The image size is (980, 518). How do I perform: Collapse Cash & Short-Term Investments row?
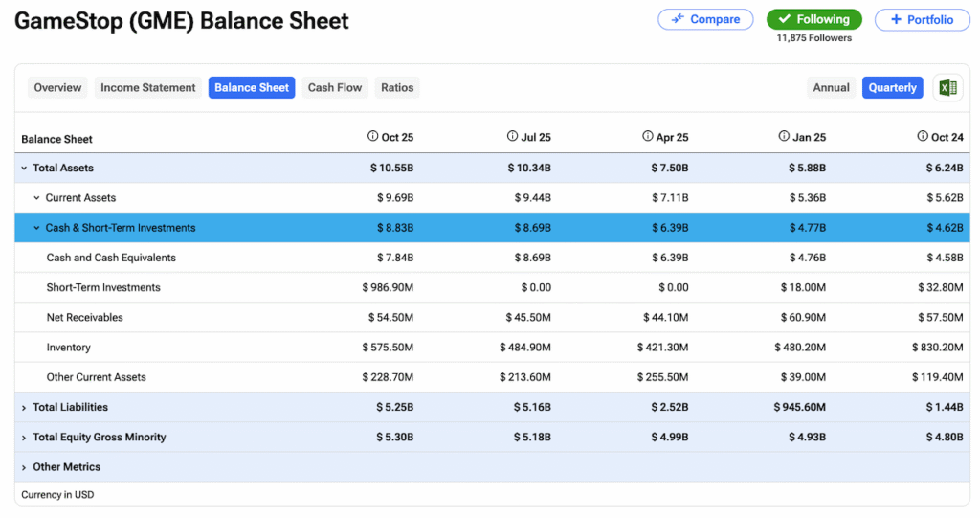[37, 228]
